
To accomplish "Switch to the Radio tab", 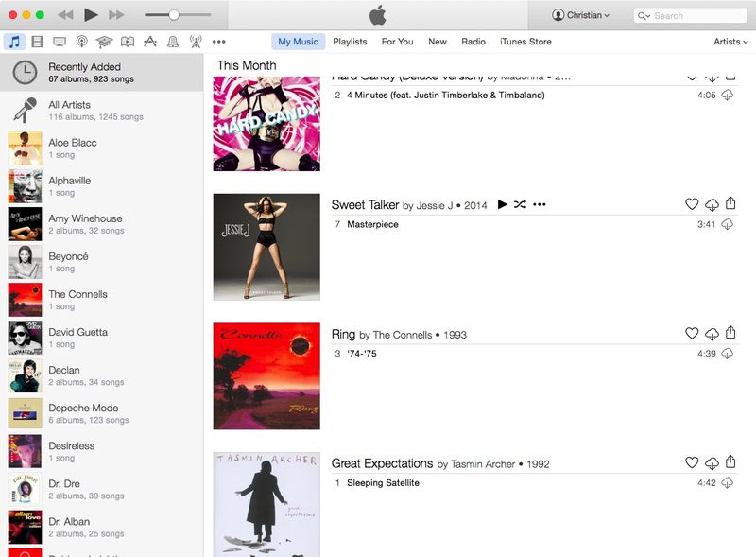I will click(473, 42).
